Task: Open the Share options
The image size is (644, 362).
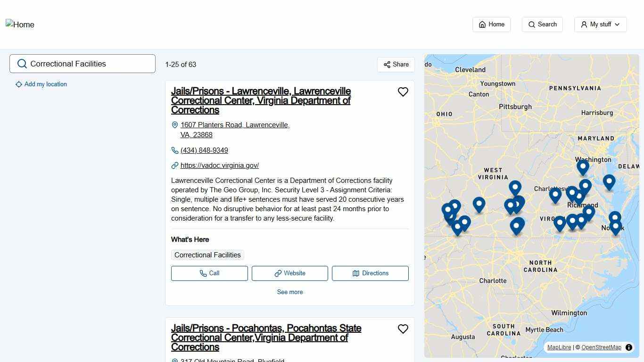Action: click(396, 65)
